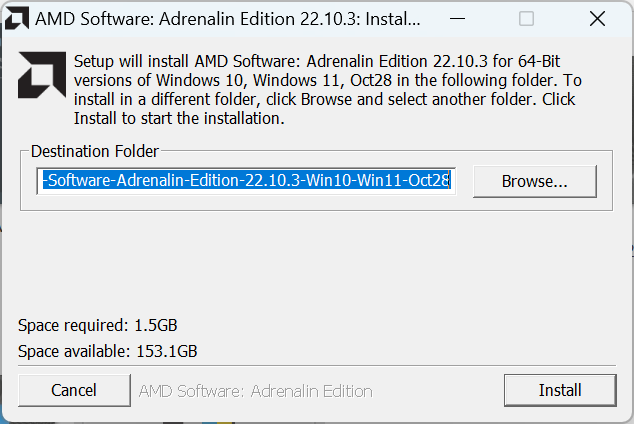Click the large AMD logo beside the setup description
Image resolution: width=634 pixels, height=424 pixels.
pos(42,75)
